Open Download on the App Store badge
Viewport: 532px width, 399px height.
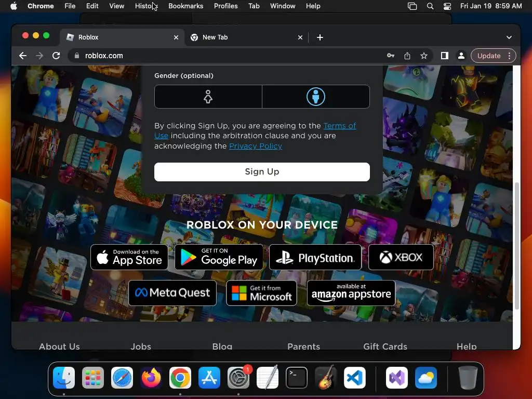pyautogui.click(x=129, y=257)
